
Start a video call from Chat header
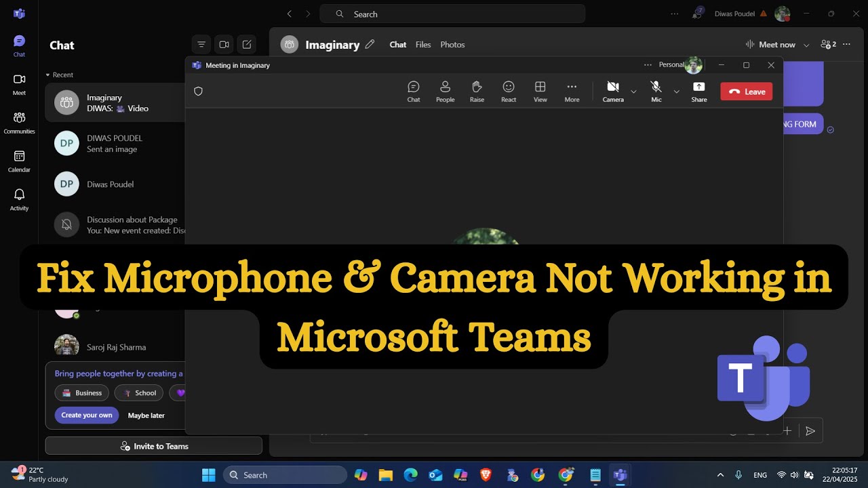click(224, 45)
